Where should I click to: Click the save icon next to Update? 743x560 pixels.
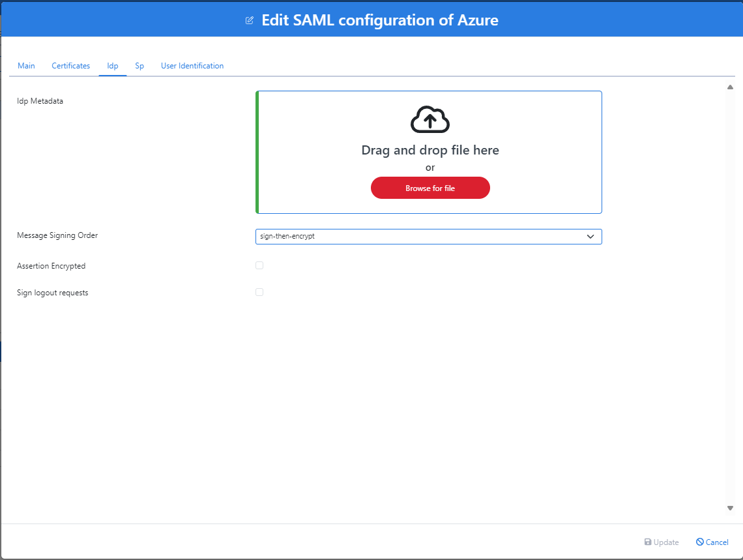[x=648, y=542]
